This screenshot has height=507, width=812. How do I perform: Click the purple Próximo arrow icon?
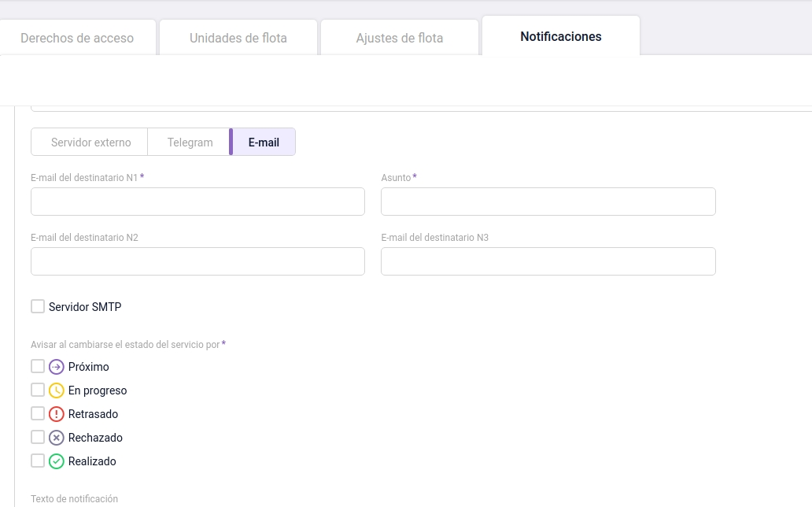[x=55, y=366]
